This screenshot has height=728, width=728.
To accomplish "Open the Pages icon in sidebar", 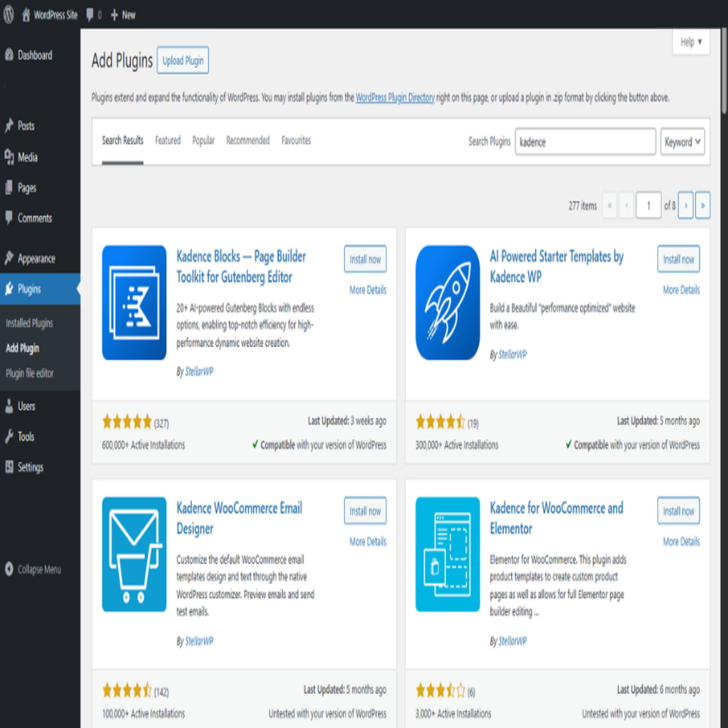I will point(9,188).
